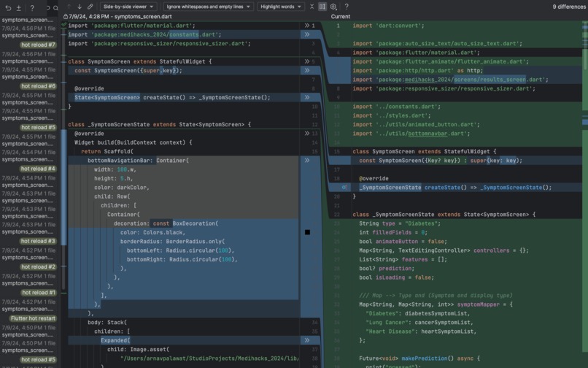Click the import '../styles.dart' line
This screenshot has height=368, width=588.
[x=392, y=115]
